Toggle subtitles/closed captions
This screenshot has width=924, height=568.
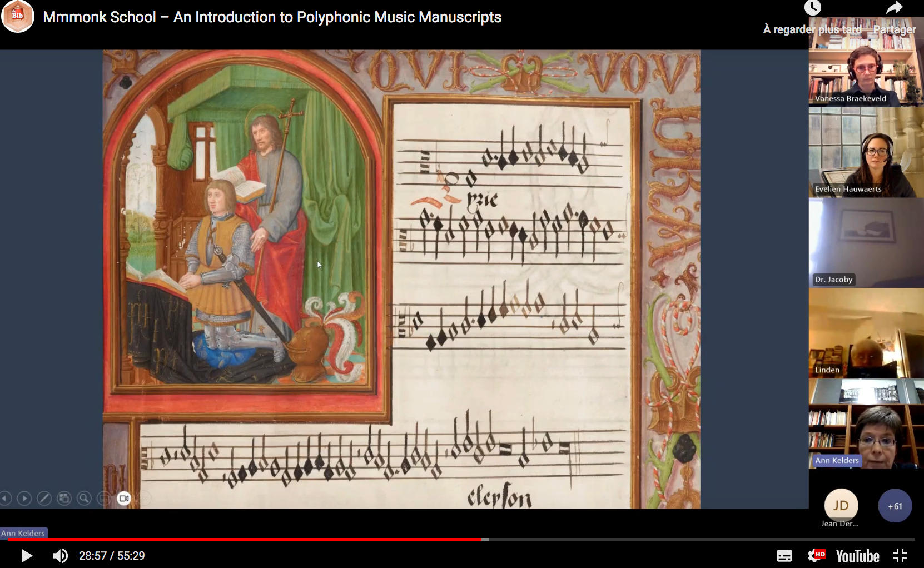point(784,556)
